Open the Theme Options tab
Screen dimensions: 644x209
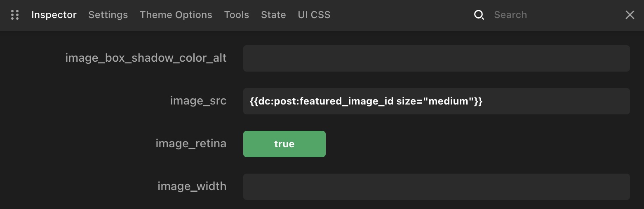[176, 15]
